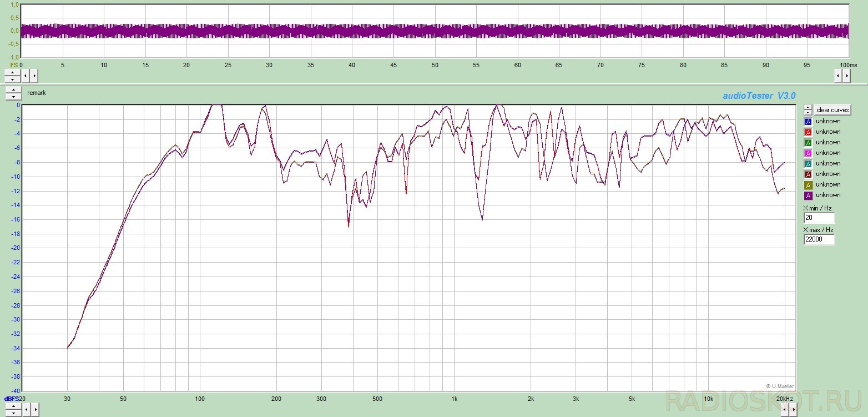Shift waveform time axis right at 100ms end
The height and width of the screenshot is (417, 868).
[x=846, y=76]
